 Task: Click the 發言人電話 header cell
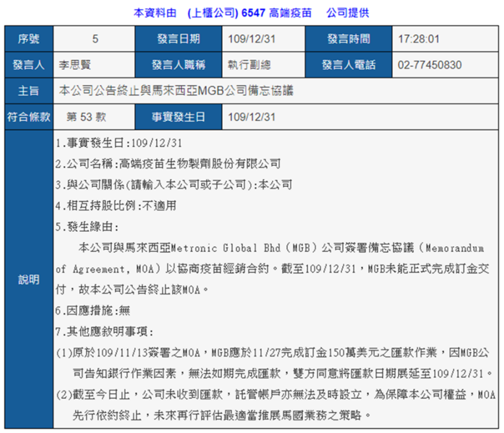click(x=348, y=65)
